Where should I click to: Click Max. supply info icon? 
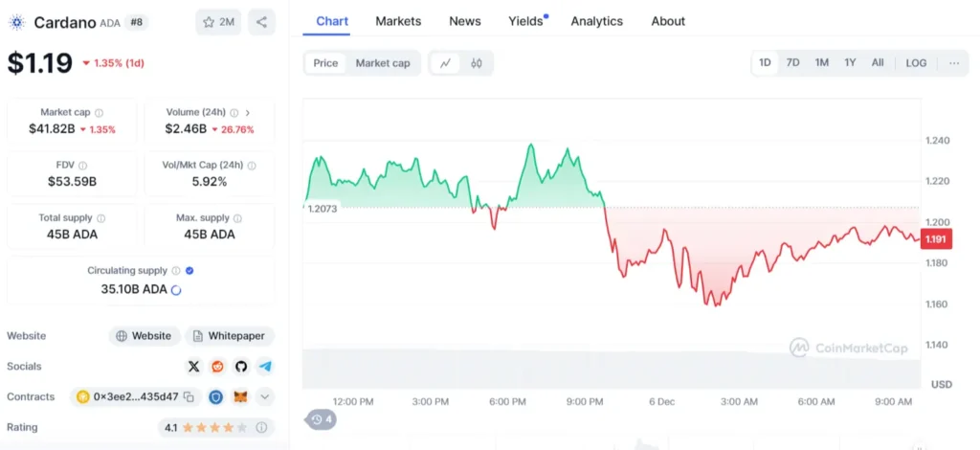click(x=238, y=218)
